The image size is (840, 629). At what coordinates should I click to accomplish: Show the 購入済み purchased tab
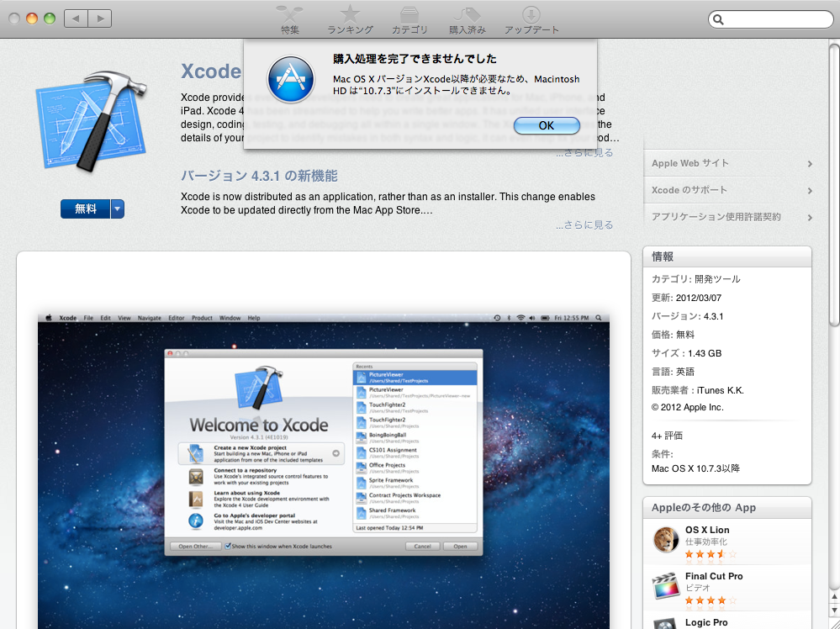pos(468,20)
